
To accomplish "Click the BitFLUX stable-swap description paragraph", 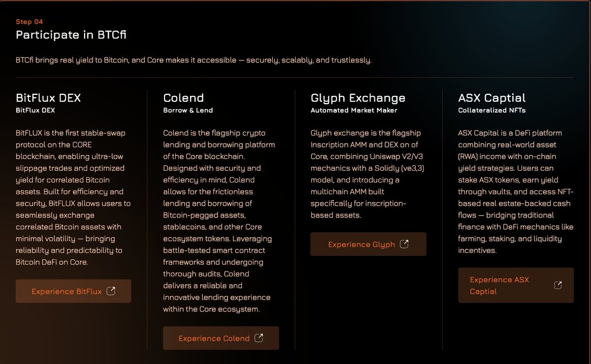I will (73, 197).
